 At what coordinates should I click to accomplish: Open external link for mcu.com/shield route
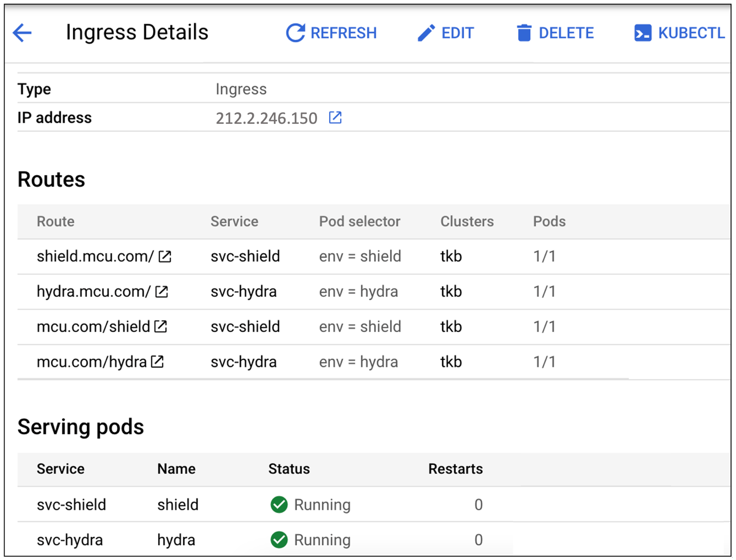[160, 326]
